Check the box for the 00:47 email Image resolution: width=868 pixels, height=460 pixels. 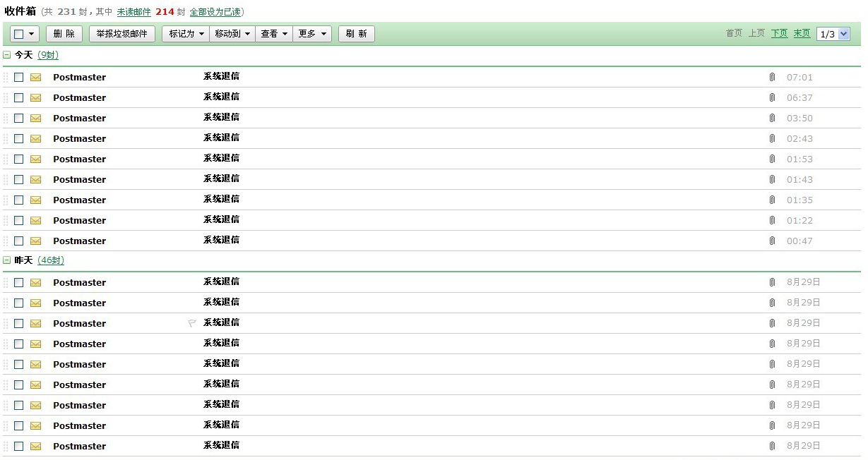[19, 241]
